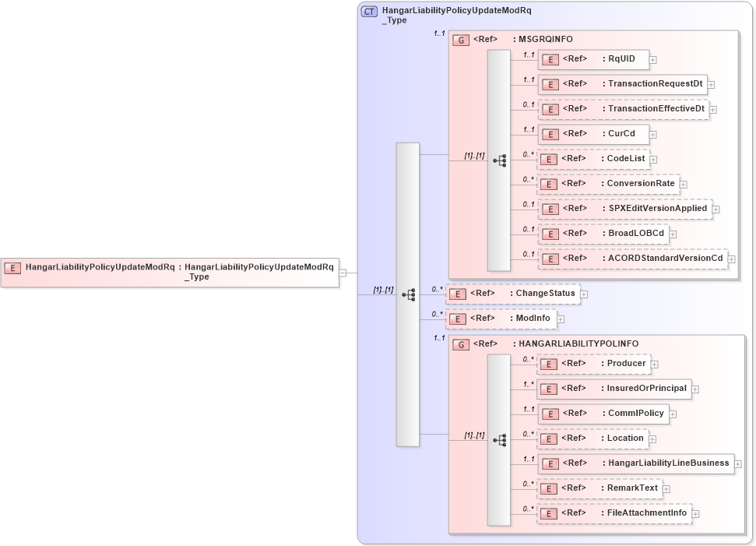Toggle the ModInfo expand box
This screenshot has width=756, height=546.
(560, 318)
